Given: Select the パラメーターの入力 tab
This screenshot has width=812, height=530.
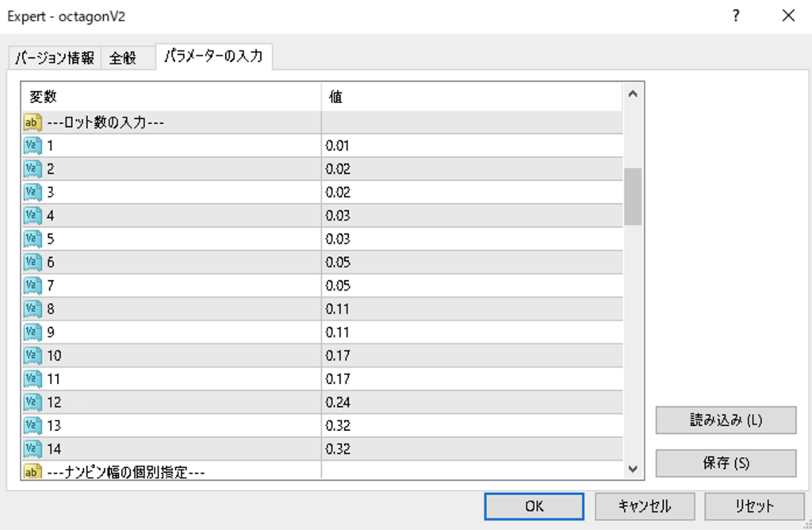Looking at the screenshot, I should (x=213, y=56).
